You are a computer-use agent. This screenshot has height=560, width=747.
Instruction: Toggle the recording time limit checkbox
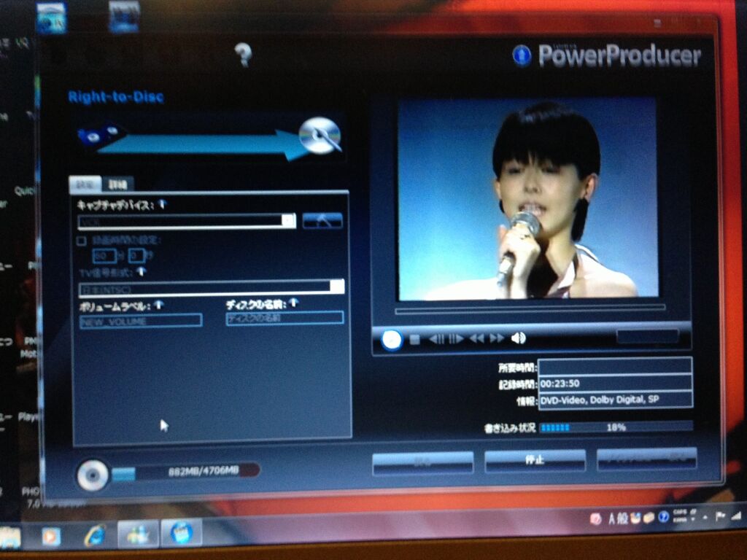(82, 241)
